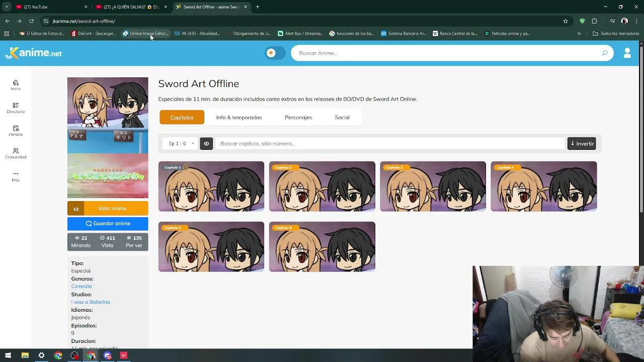Open the Todos los marcadores folder

click(616, 34)
